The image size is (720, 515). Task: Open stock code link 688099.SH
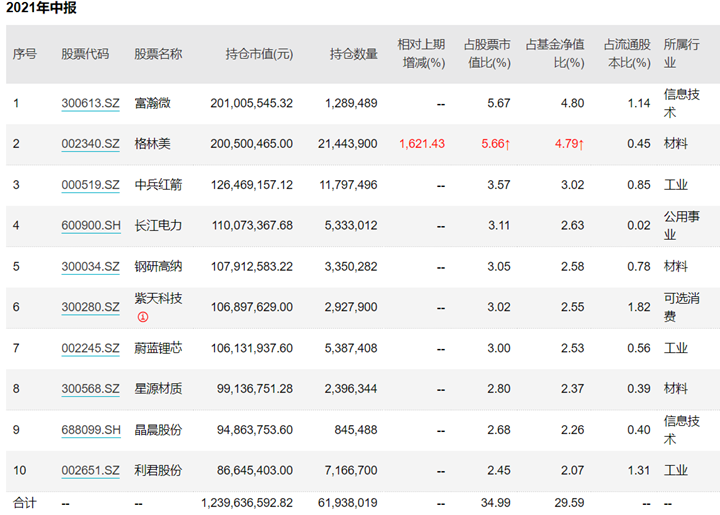(91, 430)
